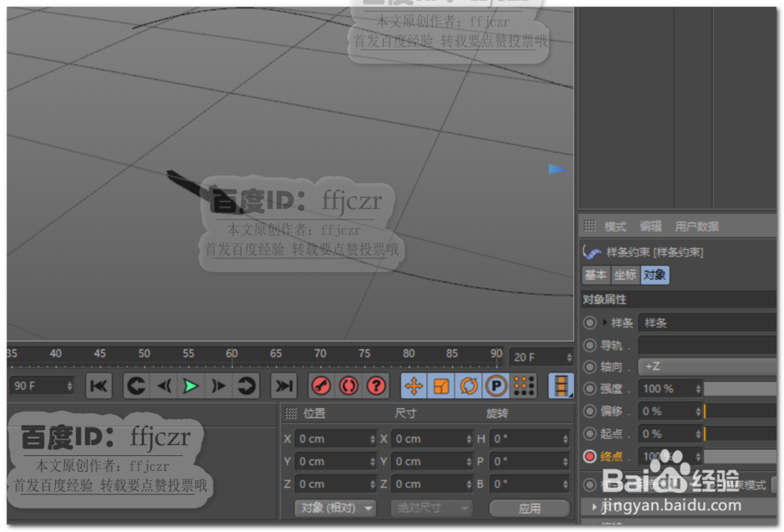Toggle keyframe circle for 导轨 parameter
This screenshot has height=532, width=784.
click(x=590, y=345)
